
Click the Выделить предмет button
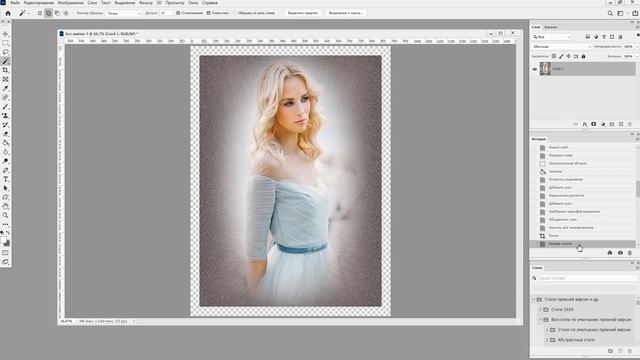[x=303, y=13]
